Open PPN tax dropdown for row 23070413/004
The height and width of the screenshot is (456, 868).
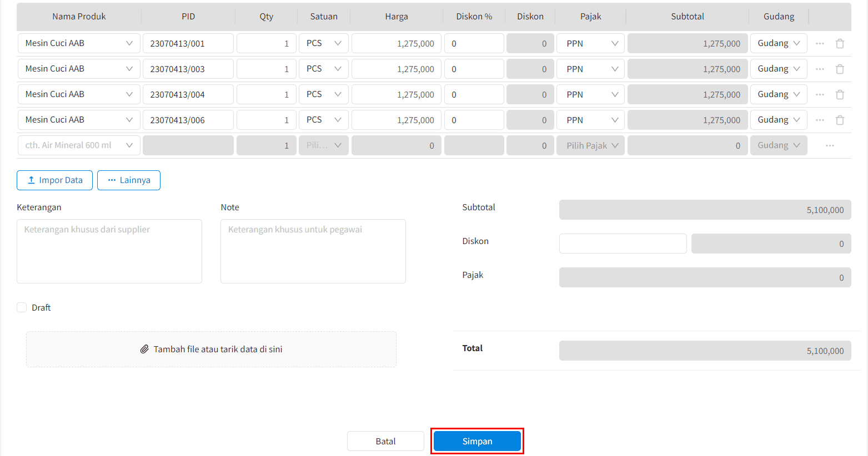[590, 94]
